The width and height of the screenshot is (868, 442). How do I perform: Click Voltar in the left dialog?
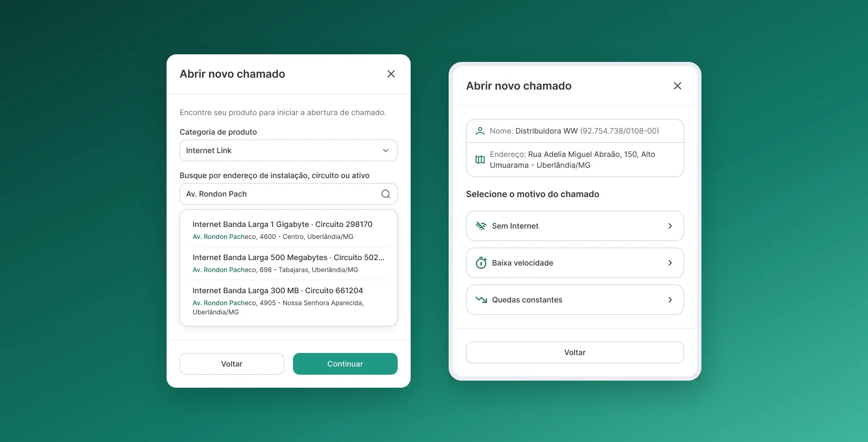coord(232,364)
